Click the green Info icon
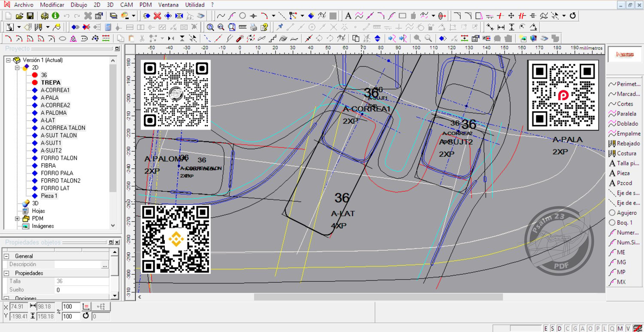 55,16
